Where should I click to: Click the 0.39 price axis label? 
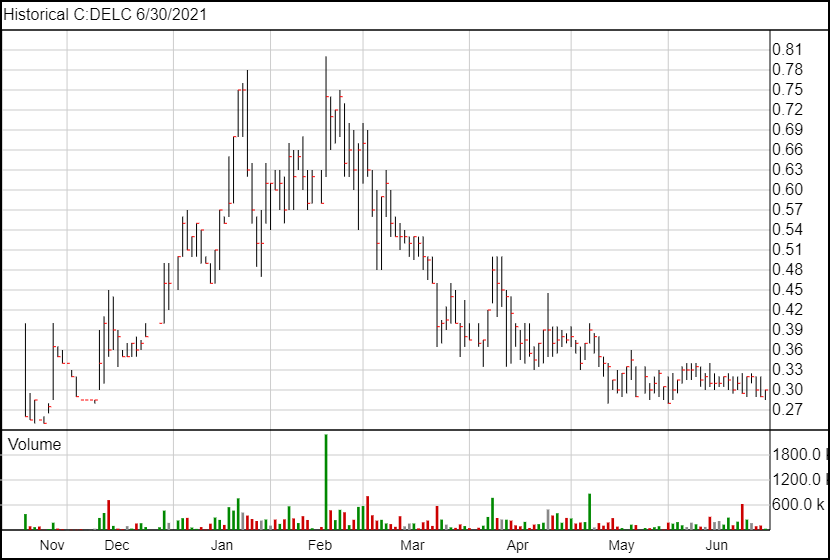click(788, 330)
